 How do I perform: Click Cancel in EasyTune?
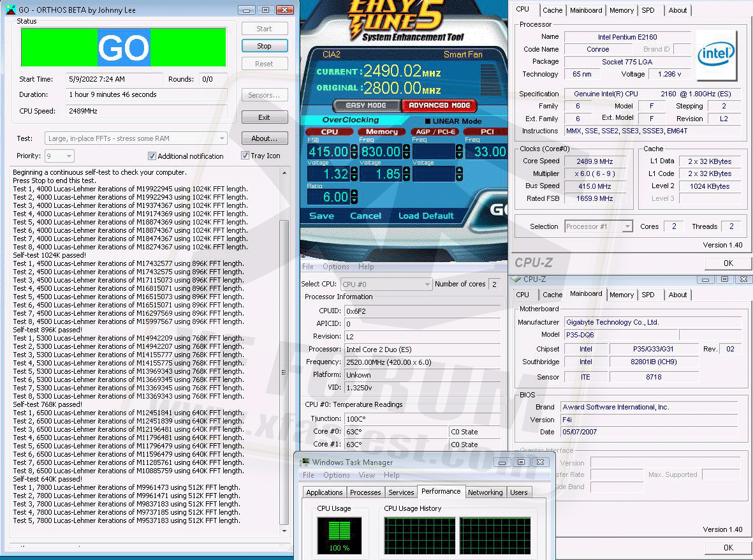pyautogui.click(x=365, y=216)
